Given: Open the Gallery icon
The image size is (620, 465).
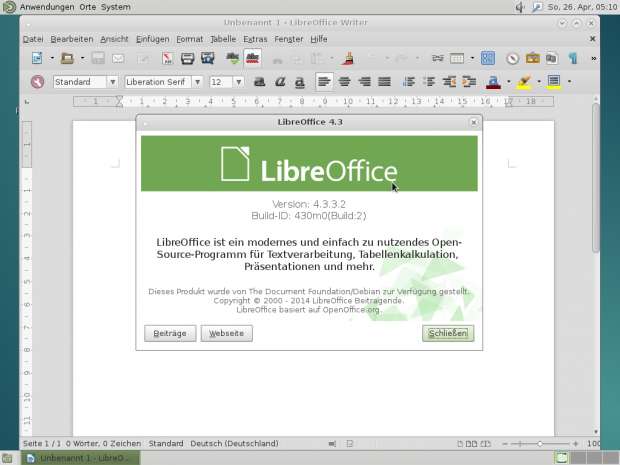Looking at the screenshot, I should pos(533,59).
